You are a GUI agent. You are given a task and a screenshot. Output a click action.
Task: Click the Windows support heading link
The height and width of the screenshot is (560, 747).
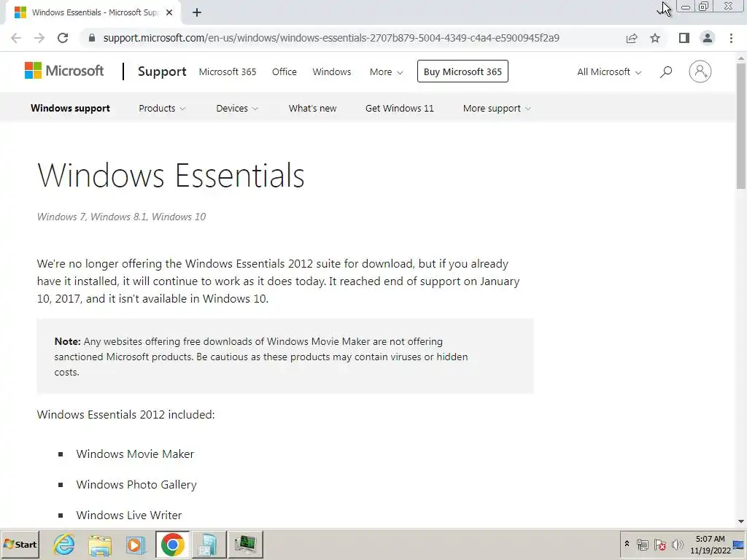(70, 108)
